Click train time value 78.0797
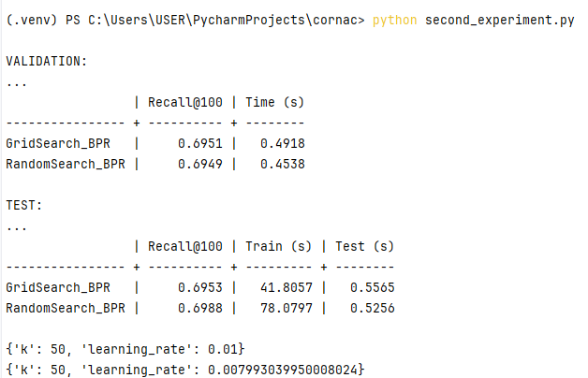Viewport: 588px width, 378px height. point(287,309)
